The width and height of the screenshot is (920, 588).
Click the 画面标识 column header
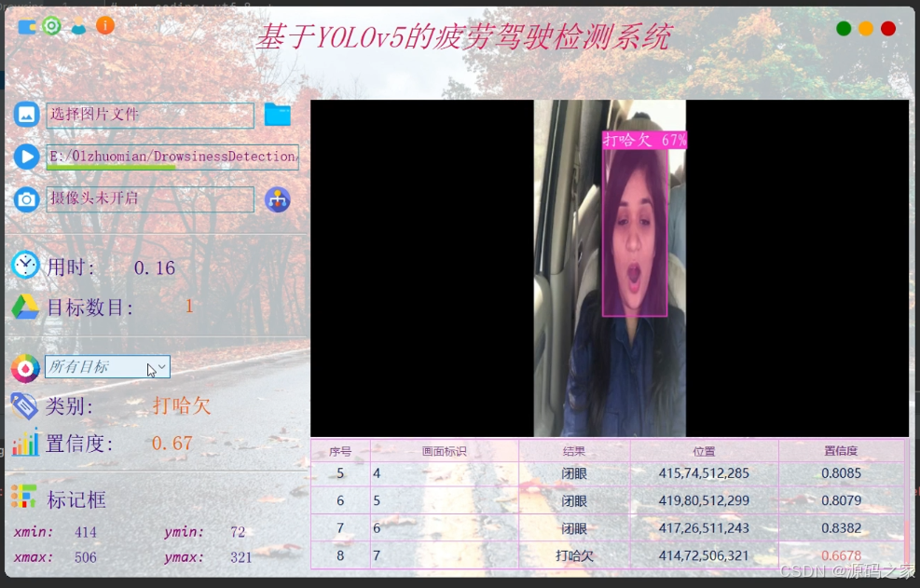tap(445, 451)
